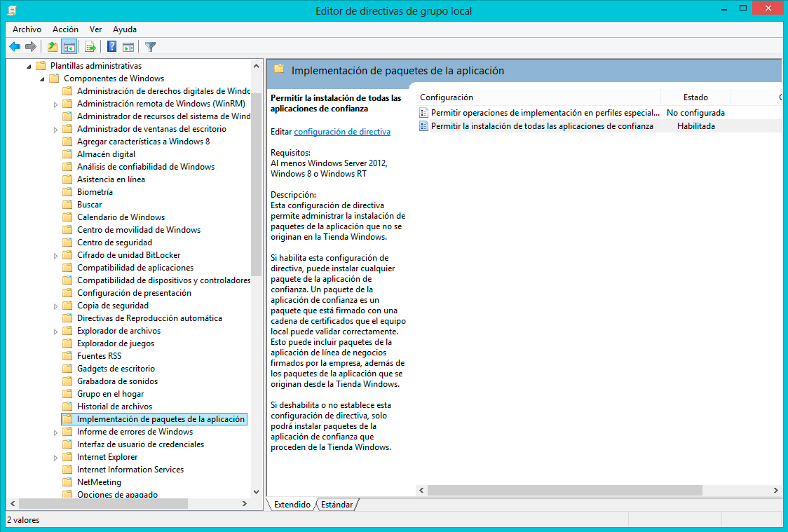
Task: Select Calendario de Windows folder
Action: pos(121,217)
